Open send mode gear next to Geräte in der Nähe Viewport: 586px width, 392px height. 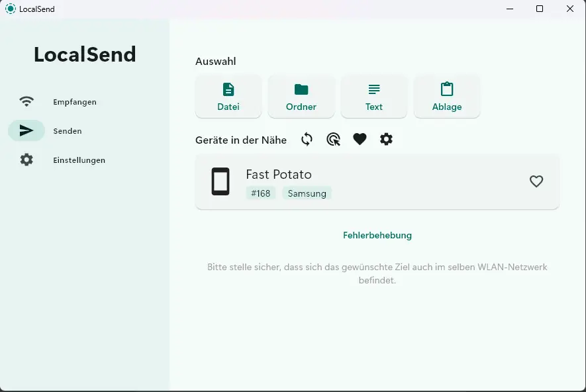[386, 139]
